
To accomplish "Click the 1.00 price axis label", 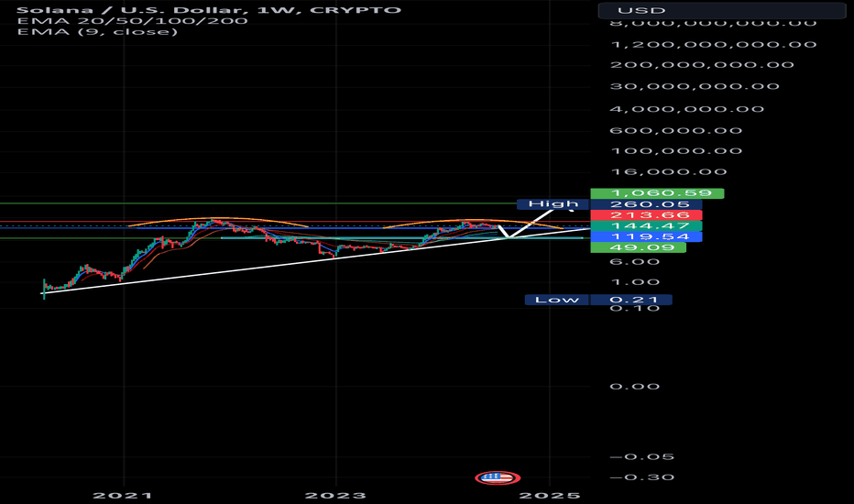I will pos(635,282).
